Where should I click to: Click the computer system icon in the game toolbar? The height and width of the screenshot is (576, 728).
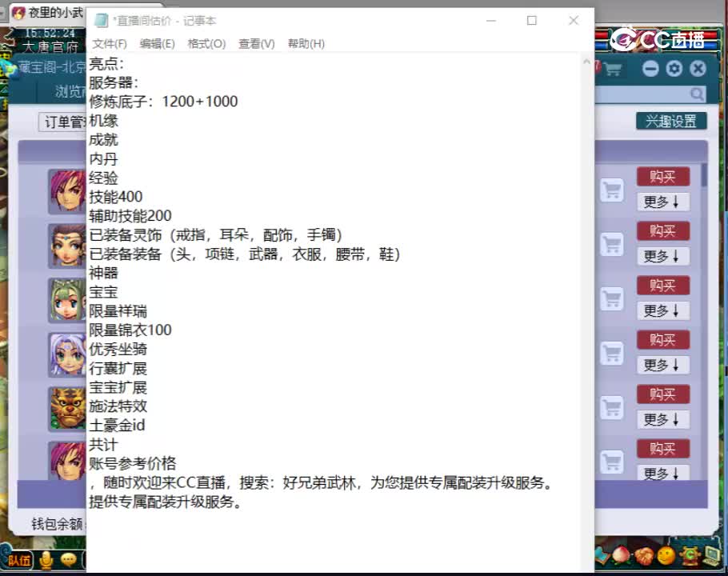click(712, 555)
